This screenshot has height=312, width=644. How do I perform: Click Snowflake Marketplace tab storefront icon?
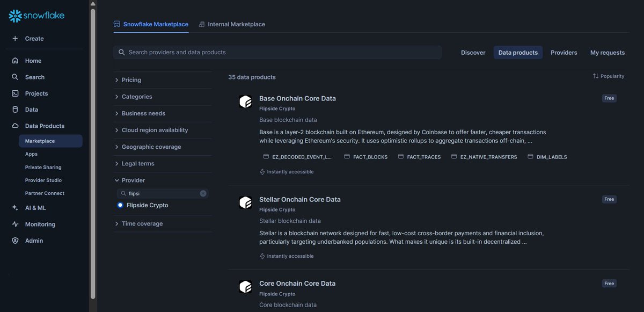[x=116, y=24]
